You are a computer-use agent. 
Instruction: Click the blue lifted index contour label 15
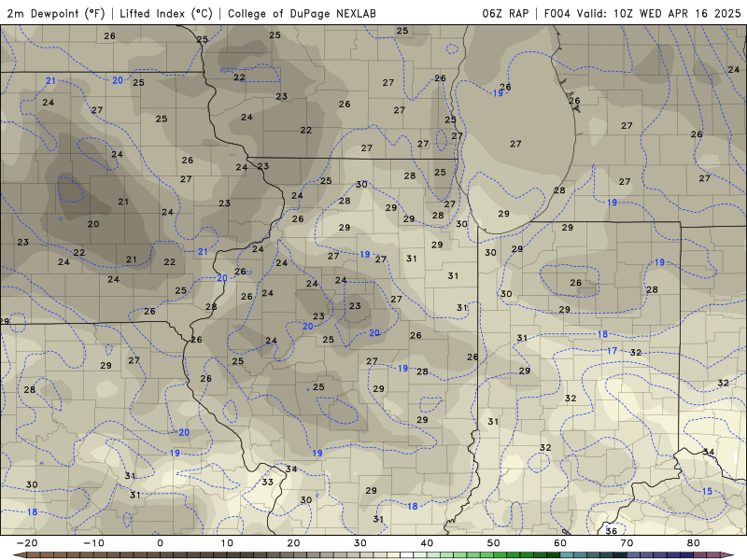[707, 491]
